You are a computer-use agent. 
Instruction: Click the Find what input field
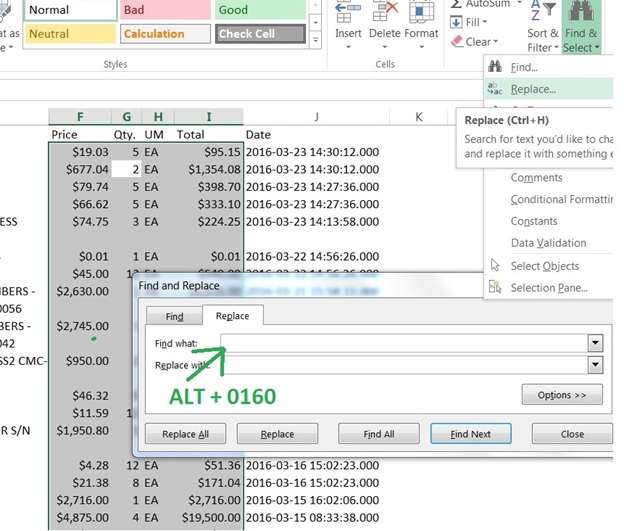(404, 343)
